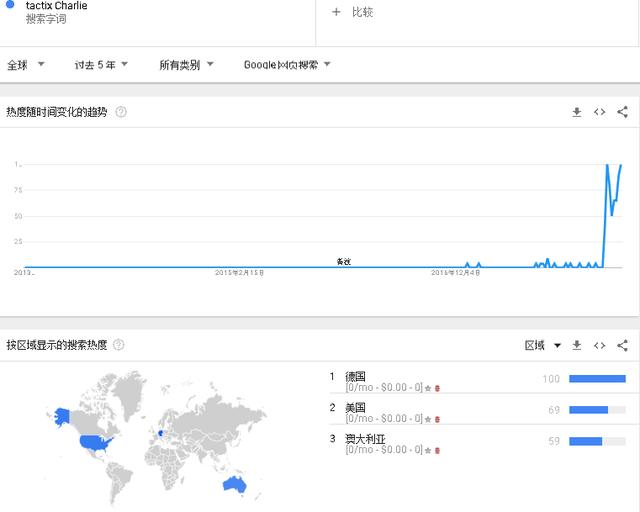
Task: Click the 75 value on the chart y-axis
Action: click(18, 190)
